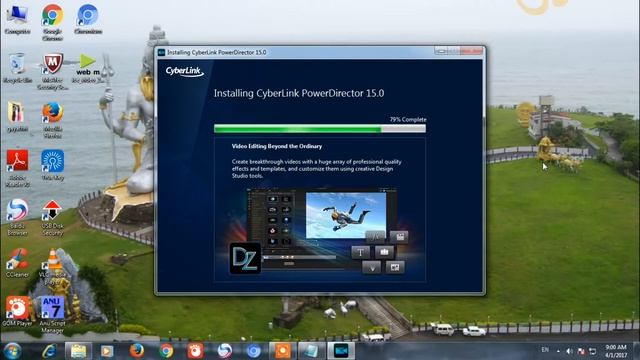Image resolution: width=640 pixels, height=360 pixels.
Task: Open the photo folder on the desktop
Action: pyautogui.click(x=17, y=117)
